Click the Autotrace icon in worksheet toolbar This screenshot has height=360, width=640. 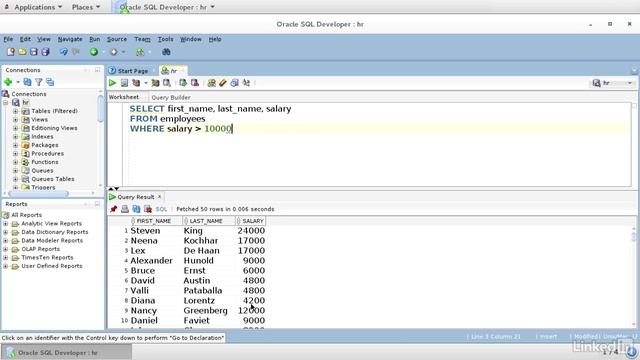pos(155,83)
